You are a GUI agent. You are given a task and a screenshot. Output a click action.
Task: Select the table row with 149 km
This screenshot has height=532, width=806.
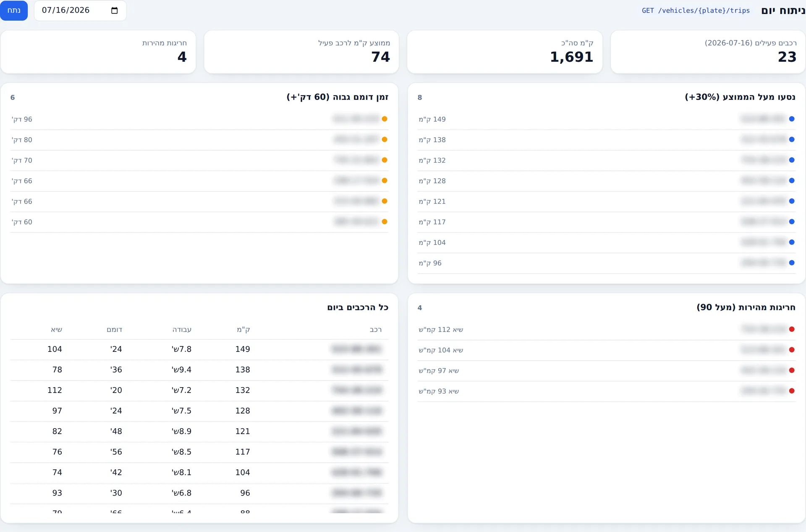pyautogui.click(x=199, y=349)
